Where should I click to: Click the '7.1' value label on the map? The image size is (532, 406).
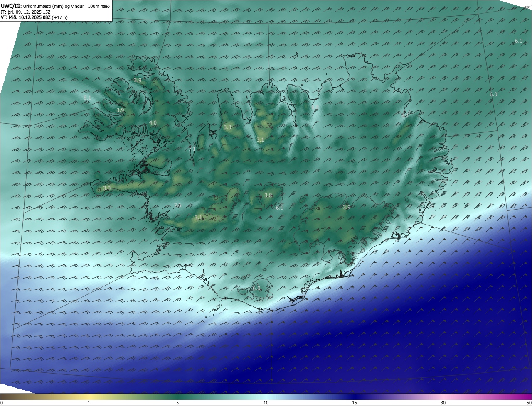point(192,149)
